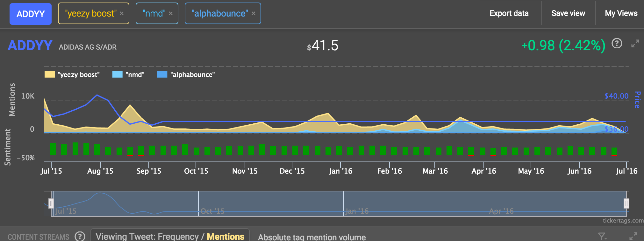The width and height of the screenshot is (644, 241).
Task: Click Export data
Action: pos(509,13)
